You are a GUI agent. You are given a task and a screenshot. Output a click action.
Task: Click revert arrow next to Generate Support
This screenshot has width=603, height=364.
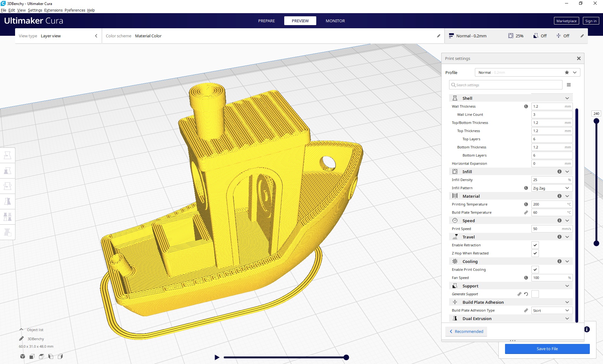526,294
